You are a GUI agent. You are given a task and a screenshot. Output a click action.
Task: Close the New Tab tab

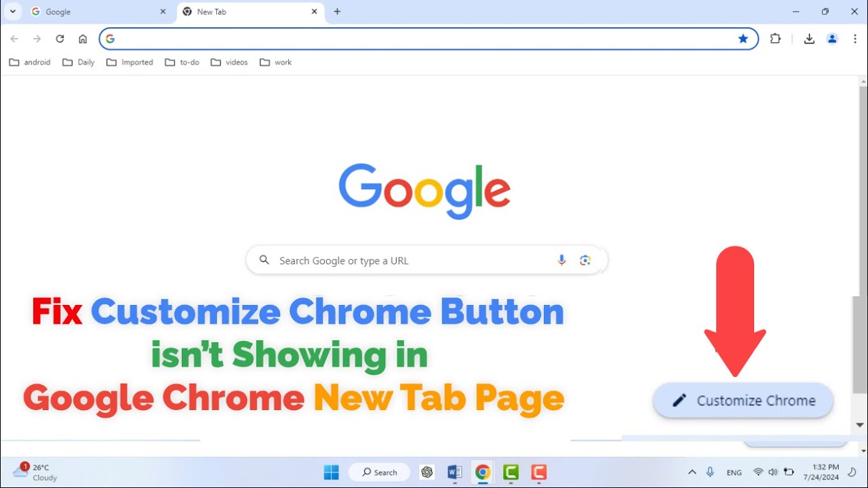point(315,12)
